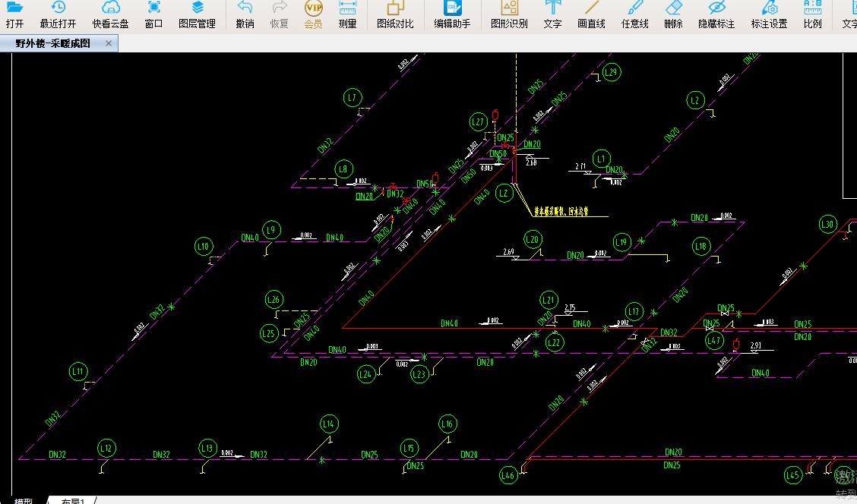Open the 比例 scale tool

pos(813,15)
